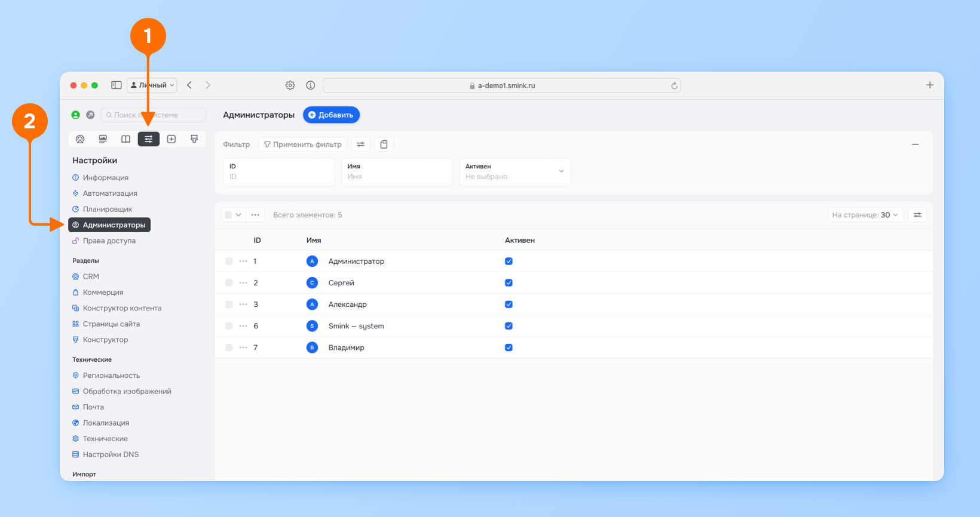Viewport: 980px width, 517px height.
Task: Select row checkbox for Владимир
Action: tap(229, 347)
